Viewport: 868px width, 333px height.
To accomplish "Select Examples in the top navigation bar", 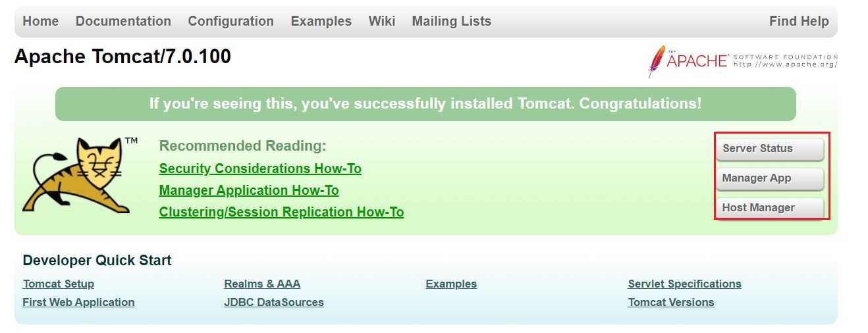I will 321,21.
